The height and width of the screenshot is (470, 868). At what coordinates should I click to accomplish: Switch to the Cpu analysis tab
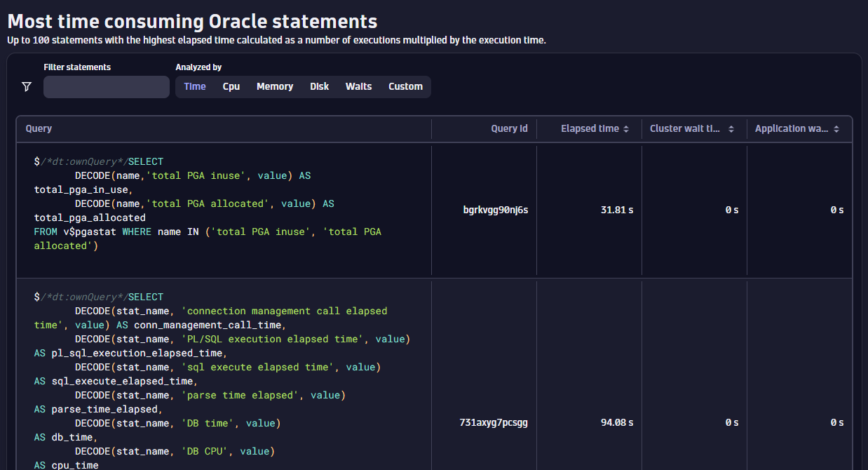[x=231, y=87]
